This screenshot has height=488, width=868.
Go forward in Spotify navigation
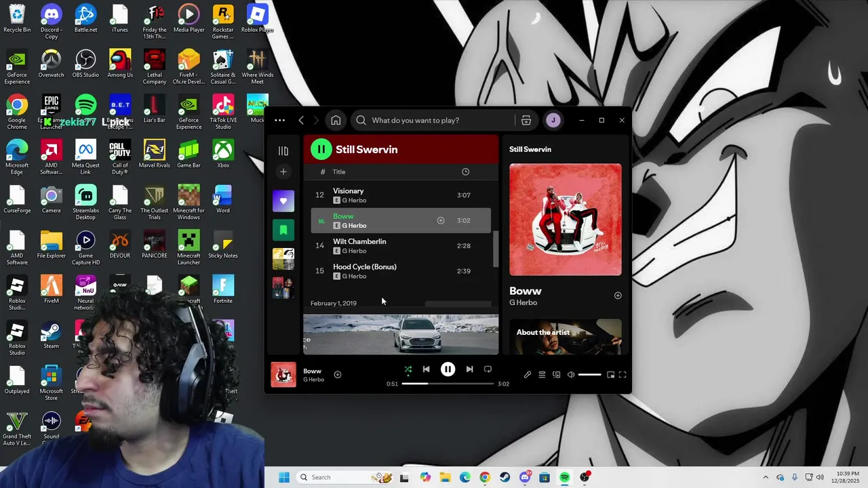coord(316,120)
